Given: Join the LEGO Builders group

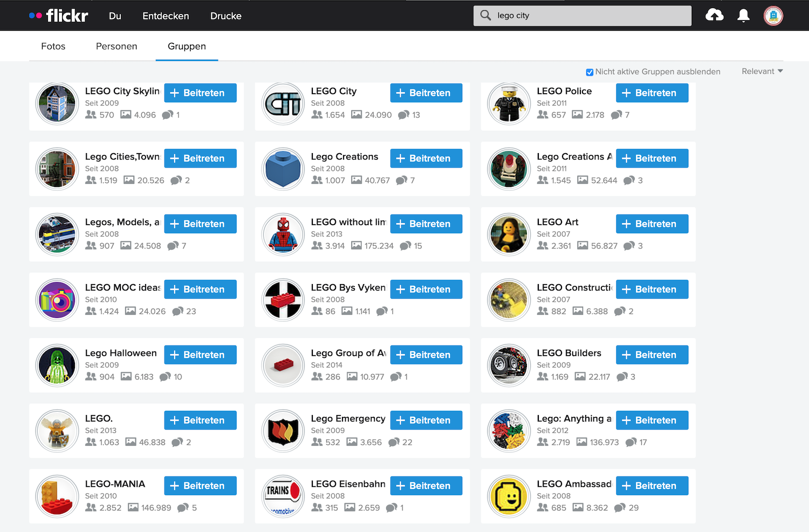Looking at the screenshot, I should coord(653,355).
